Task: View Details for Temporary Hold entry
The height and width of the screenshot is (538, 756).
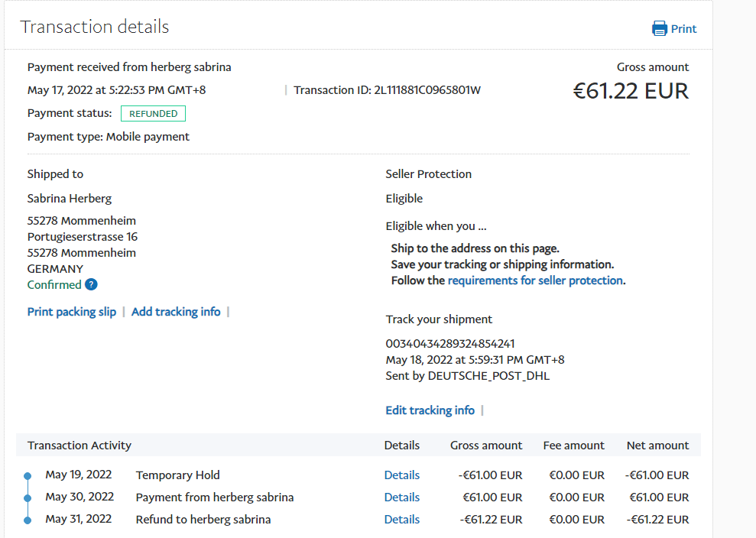Action: tap(401, 475)
